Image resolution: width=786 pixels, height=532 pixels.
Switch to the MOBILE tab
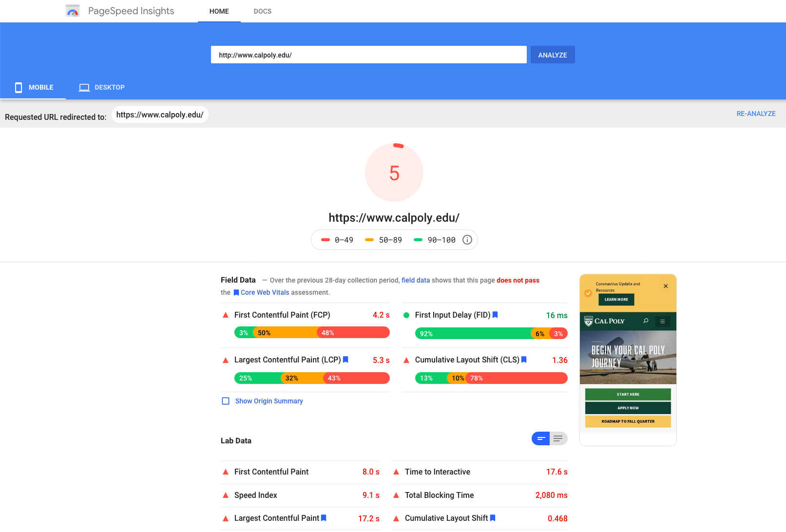coord(33,87)
